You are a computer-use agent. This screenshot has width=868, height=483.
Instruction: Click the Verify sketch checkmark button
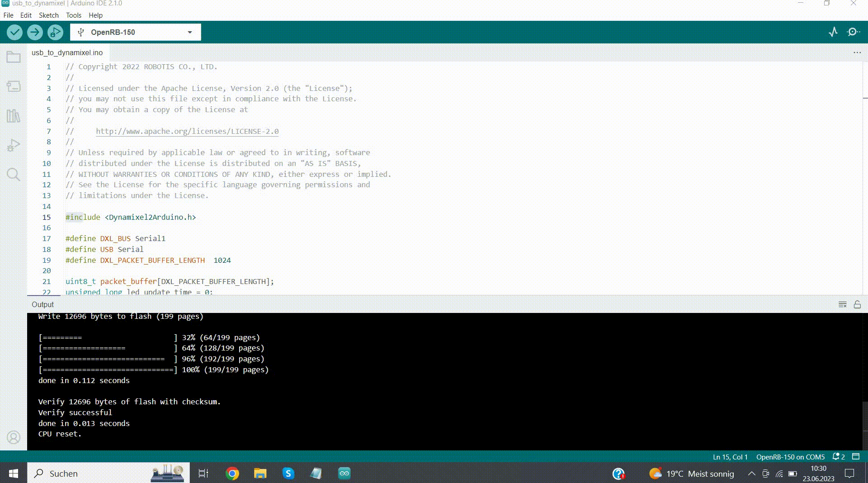(14, 32)
